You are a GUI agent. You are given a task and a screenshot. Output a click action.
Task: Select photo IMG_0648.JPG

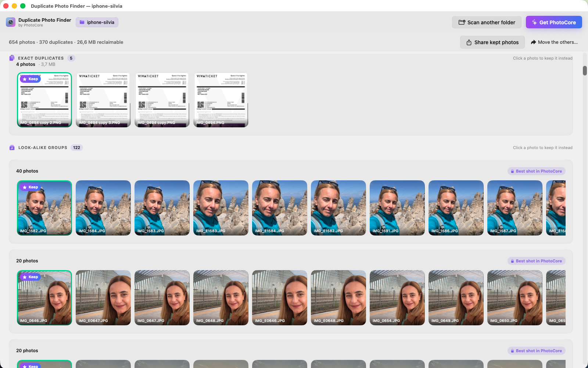(221, 298)
